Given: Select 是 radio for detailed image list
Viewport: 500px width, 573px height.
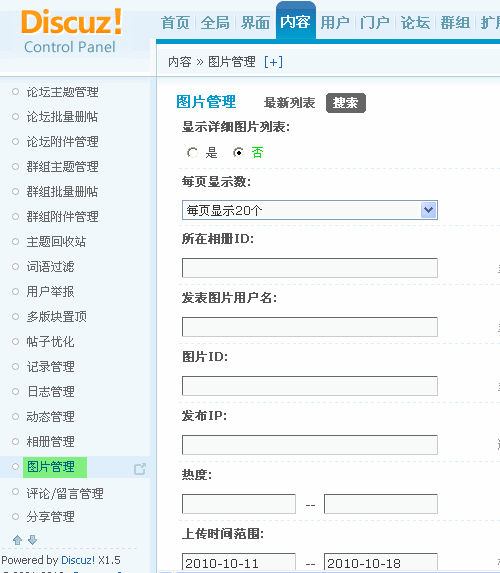Looking at the screenshot, I should click(x=192, y=152).
